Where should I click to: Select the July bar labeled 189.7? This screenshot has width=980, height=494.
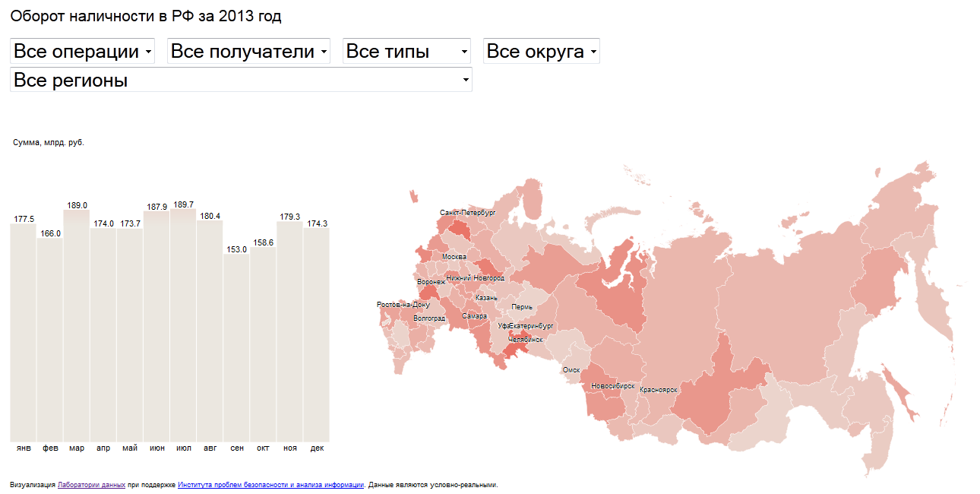183,327
